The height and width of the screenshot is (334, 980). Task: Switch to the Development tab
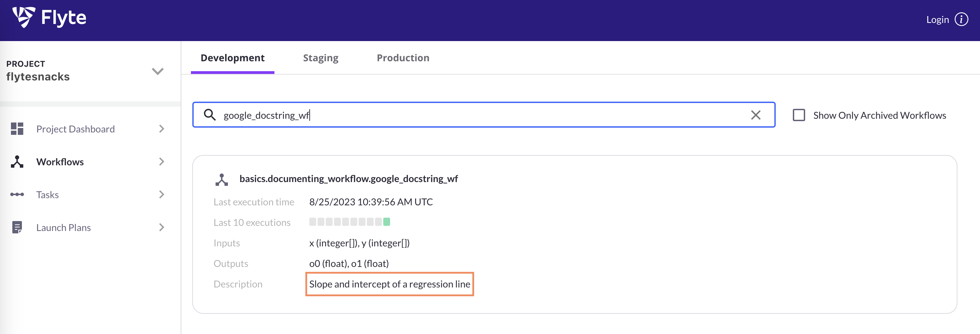[232, 58]
